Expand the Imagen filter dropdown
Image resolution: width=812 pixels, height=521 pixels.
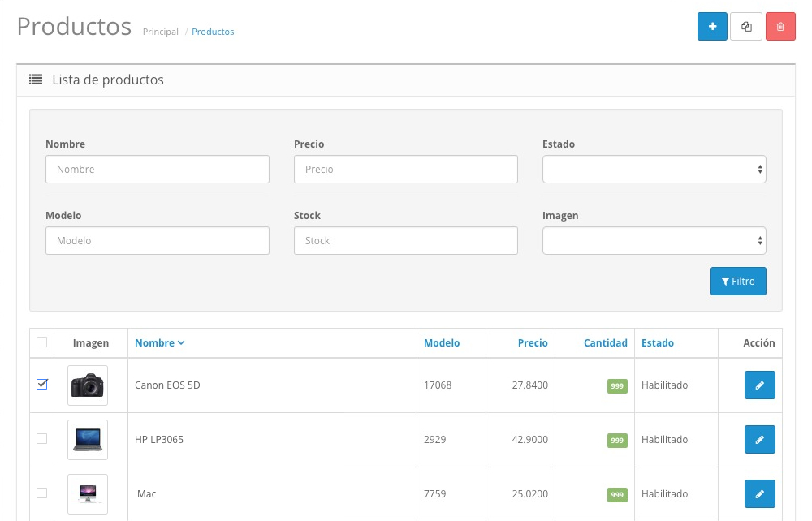pos(654,241)
